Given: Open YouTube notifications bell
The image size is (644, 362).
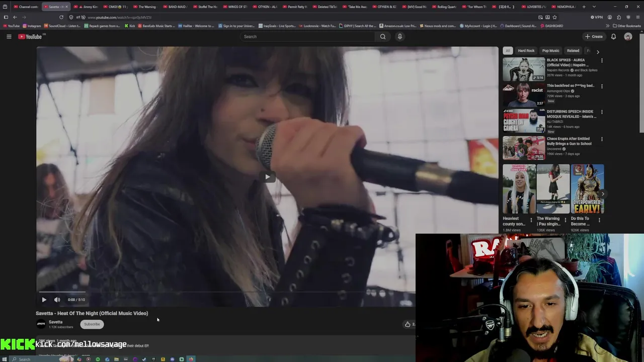Looking at the screenshot, I should pos(613,36).
